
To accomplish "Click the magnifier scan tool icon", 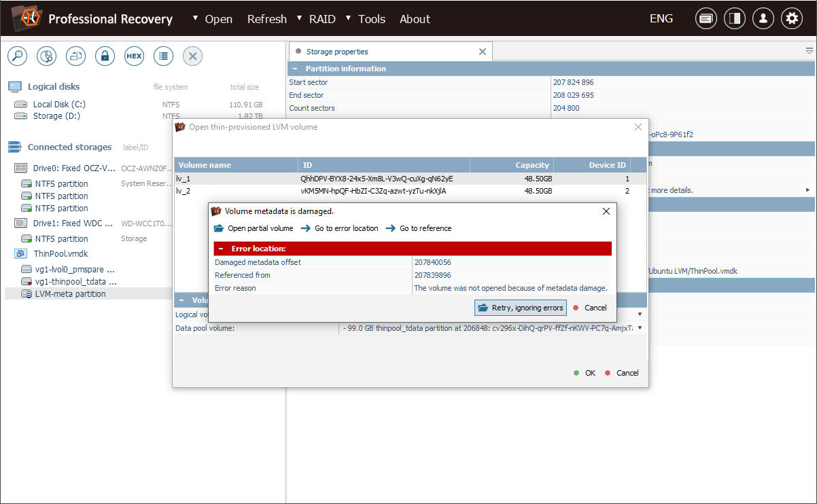I will pyautogui.click(x=17, y=56).
